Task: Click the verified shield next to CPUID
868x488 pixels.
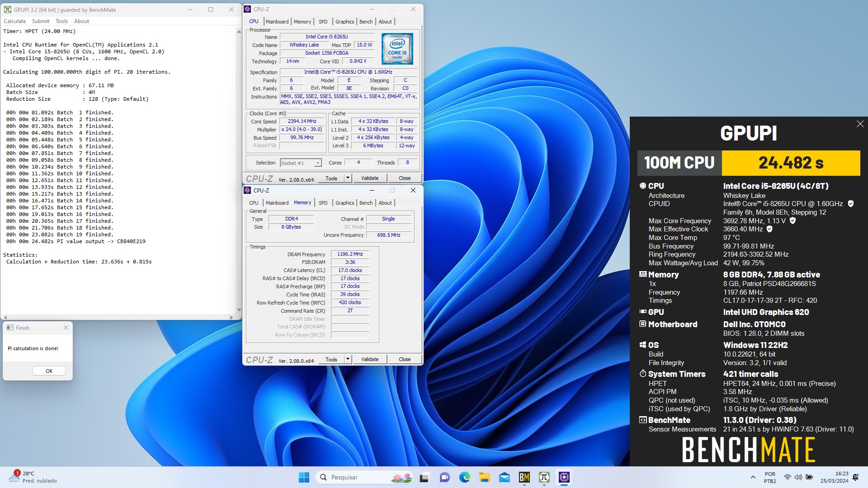Action: click(x=850, y=204)
